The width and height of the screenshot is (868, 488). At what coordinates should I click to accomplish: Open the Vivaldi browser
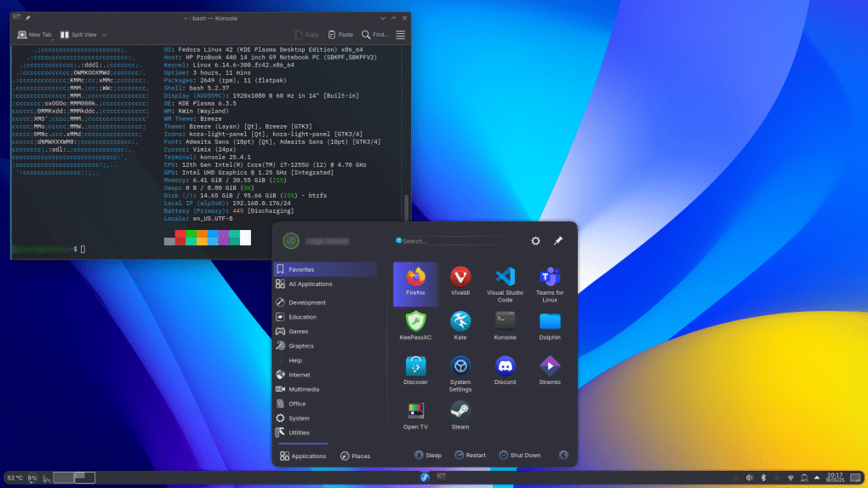(460, 281)
